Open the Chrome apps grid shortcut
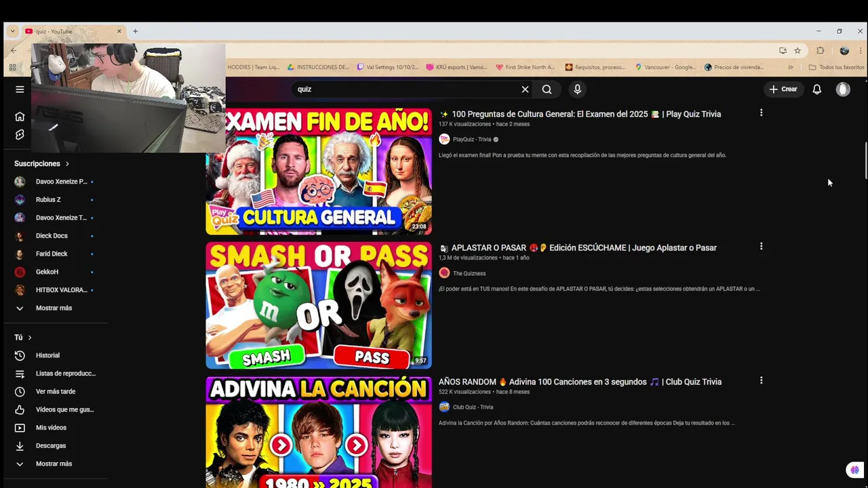The image size is (868, 488). point(12,68)
